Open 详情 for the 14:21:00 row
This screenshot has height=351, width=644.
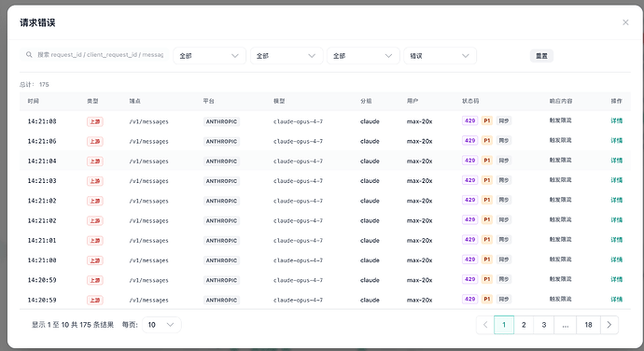(x=616, y=260)
